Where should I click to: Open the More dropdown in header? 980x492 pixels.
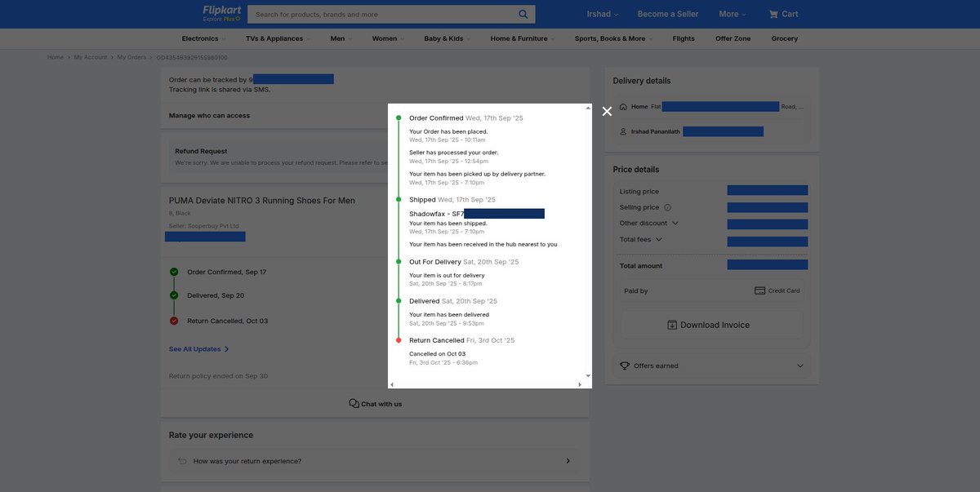pyautogui.click(x=733, y=14)
